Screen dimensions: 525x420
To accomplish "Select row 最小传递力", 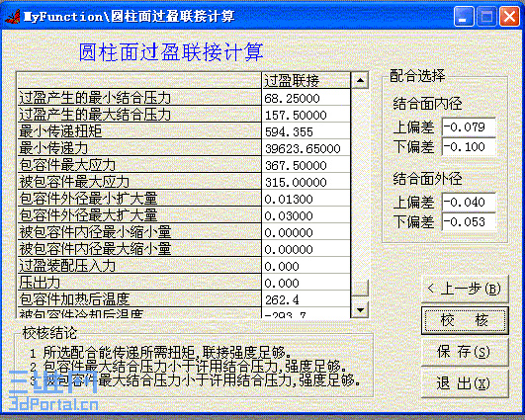I will pos(184,148).
